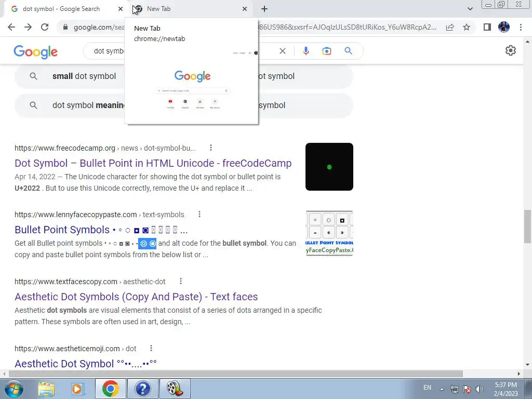532x399 pixels.
Task: View site information via the padlock
Action: (65, 27)
